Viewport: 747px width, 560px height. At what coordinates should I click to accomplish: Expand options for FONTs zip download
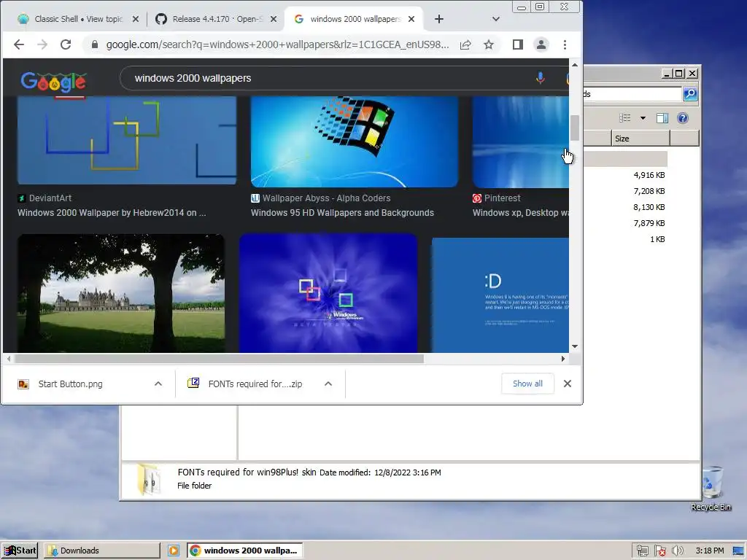(328, 384)
